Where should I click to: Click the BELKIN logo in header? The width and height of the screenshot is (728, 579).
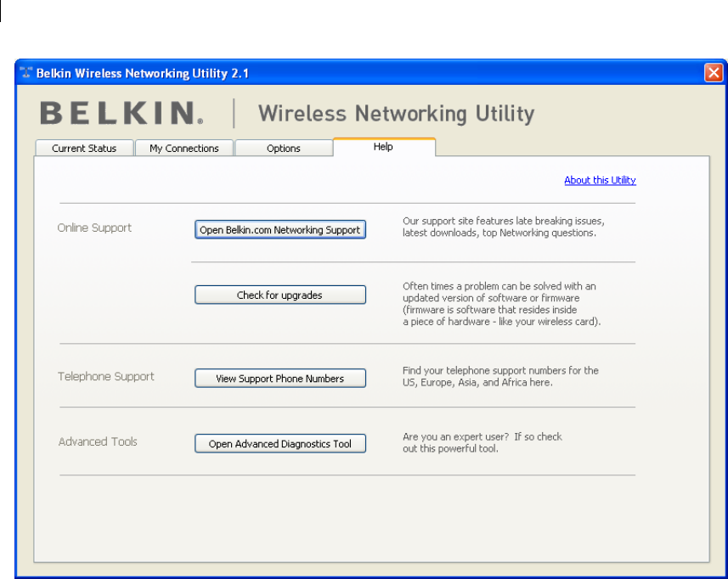click(x=121, y=113)
